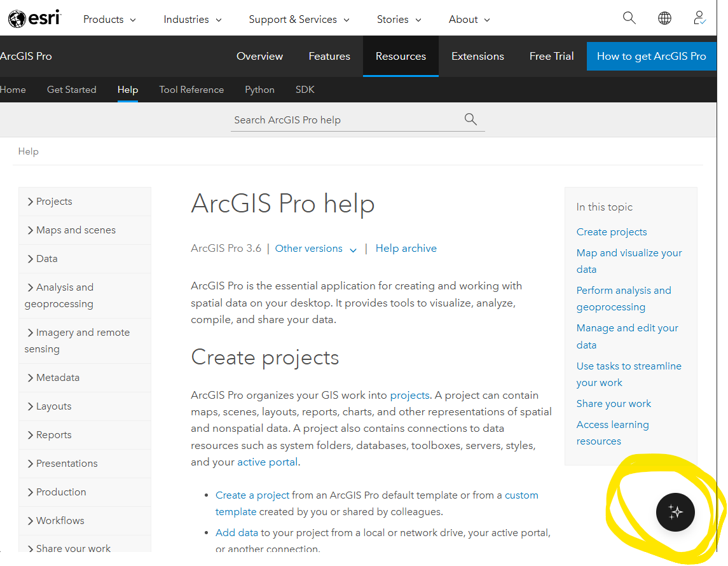
Task: Open the user account icon
Action: (x=699, y=18)
